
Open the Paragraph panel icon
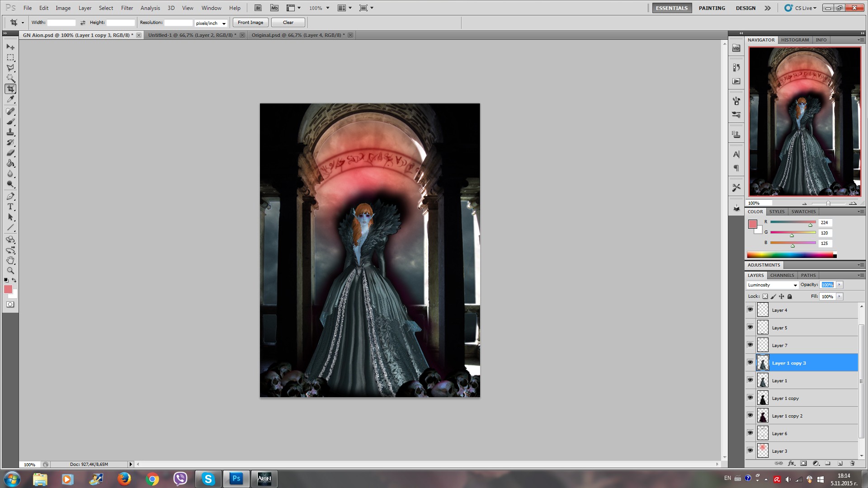[x=736, y=168]
